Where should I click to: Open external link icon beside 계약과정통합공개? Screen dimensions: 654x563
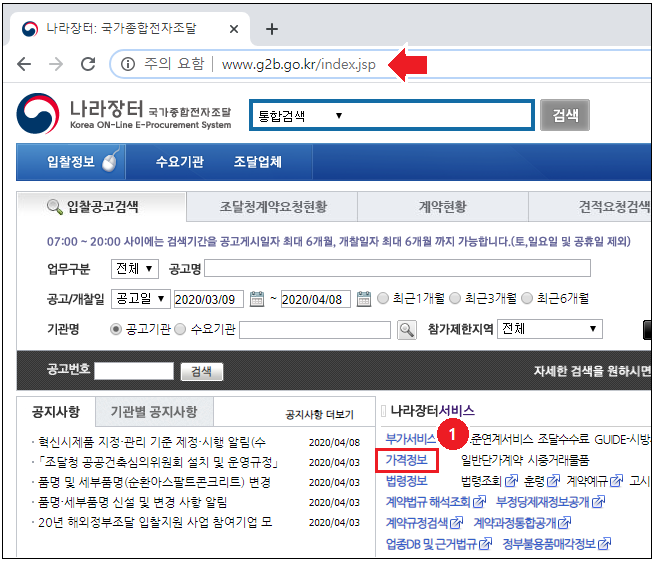pos(564,522)
